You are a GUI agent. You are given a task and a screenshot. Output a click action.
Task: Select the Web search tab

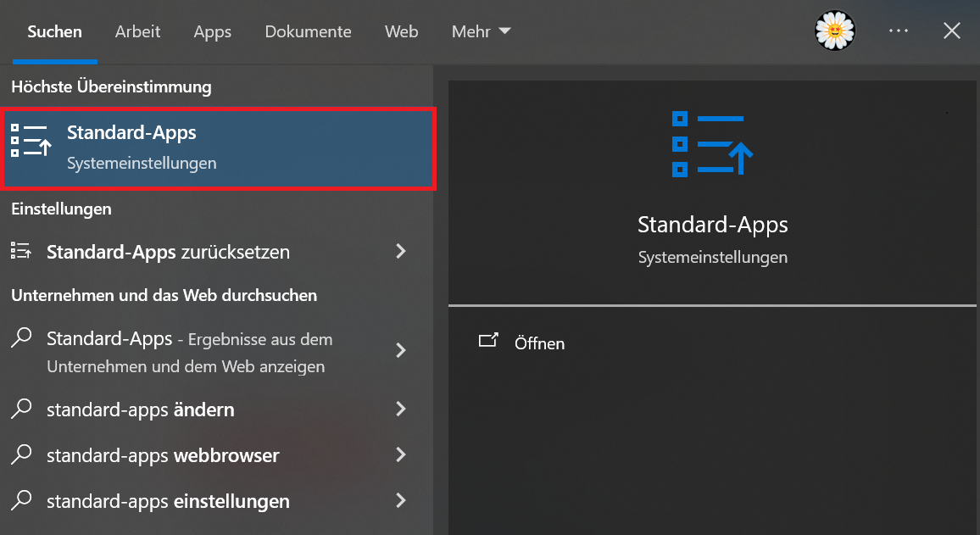click(401, 31)
